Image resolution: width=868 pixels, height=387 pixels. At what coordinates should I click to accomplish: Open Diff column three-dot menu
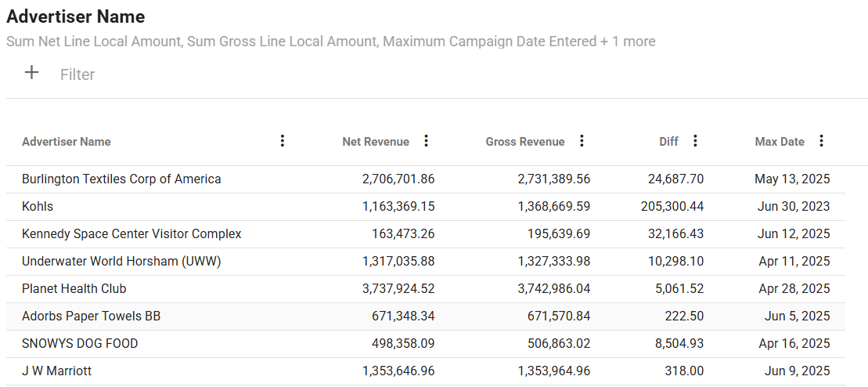tap(695, 141)
